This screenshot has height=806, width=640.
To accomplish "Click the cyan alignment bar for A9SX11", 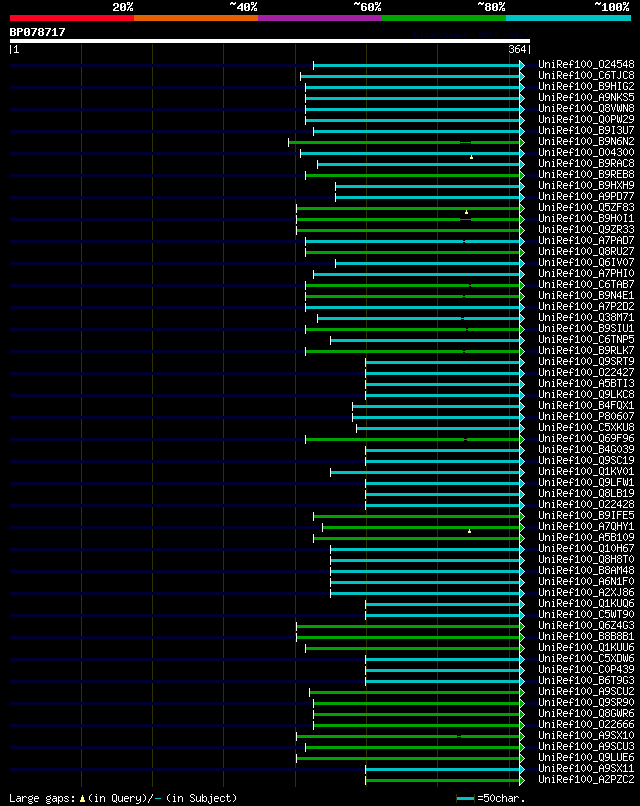I will tap(443, 770).
